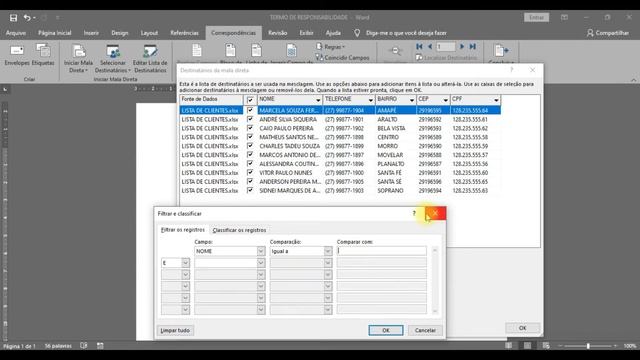Viewport: 640px width, 360px height.
Task: Open the Etiquetas labels tool
Action: coord(43,55)
